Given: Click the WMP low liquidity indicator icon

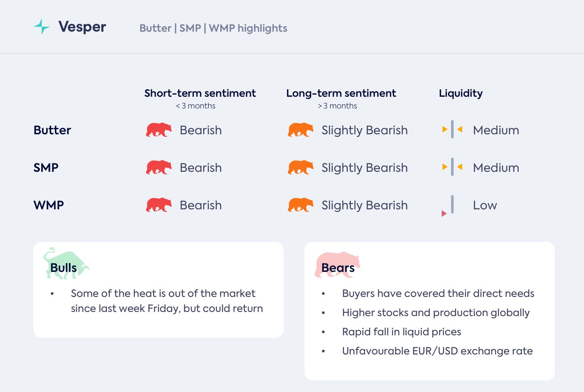Looking at the screenshot, I should pos(449,206).
